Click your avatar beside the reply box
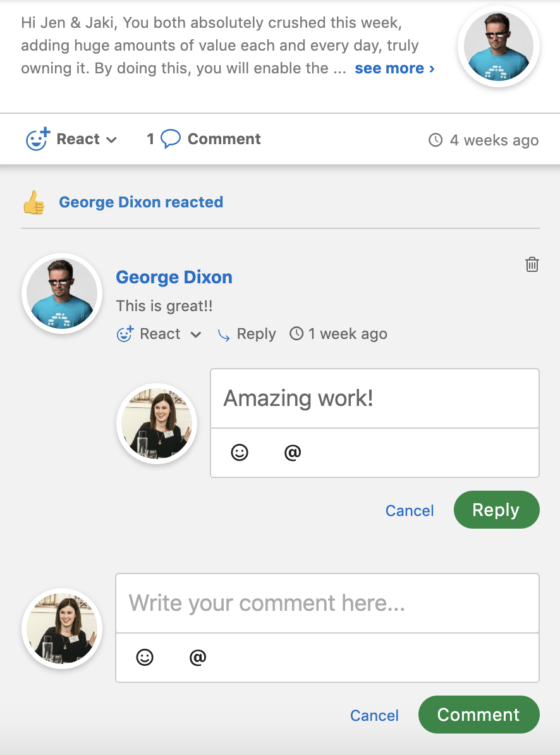The width and height of the screenshot is (560, 755). coord(157,424)
